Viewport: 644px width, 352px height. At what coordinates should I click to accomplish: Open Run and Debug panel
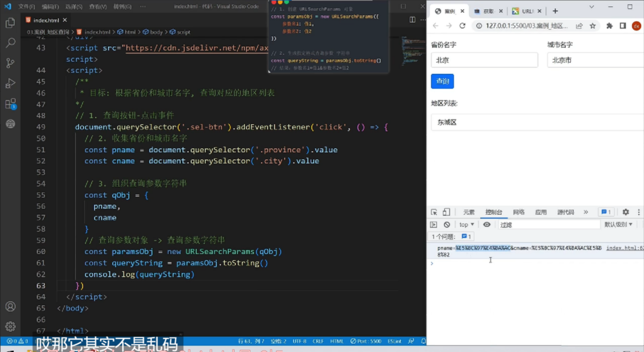11,83
